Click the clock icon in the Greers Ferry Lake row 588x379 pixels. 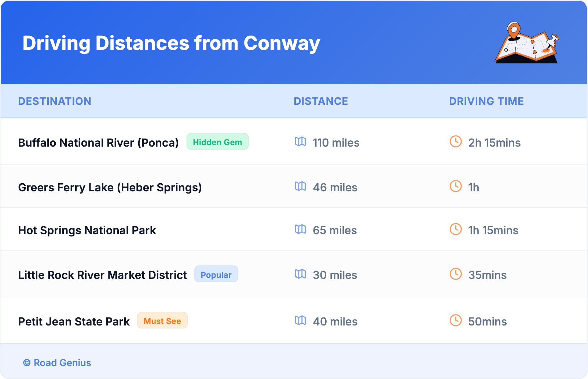(x=456, y=186)
